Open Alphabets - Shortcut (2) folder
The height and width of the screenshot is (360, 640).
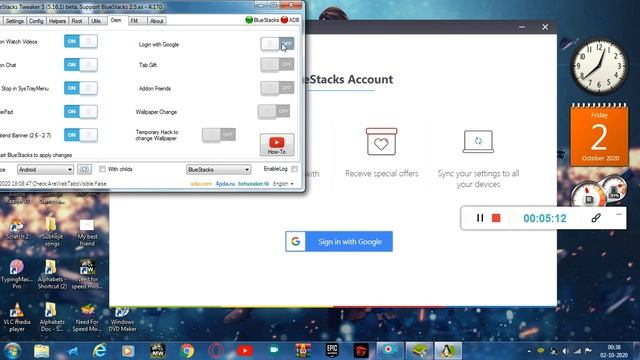point(52,274)
